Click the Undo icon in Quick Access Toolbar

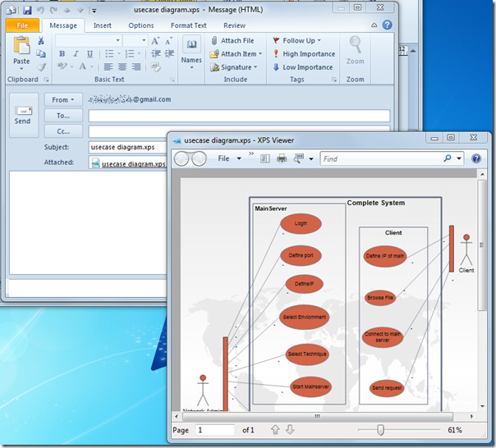40,10
